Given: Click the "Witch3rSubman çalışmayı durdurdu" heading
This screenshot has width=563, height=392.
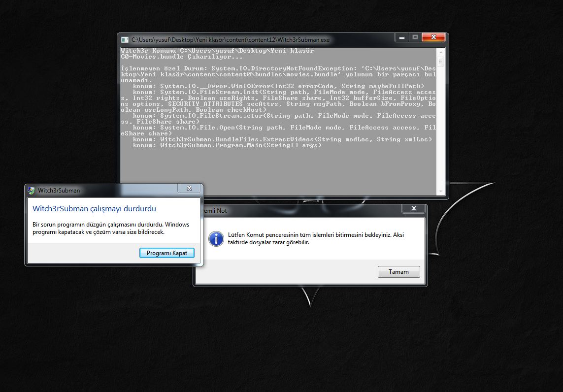Looking at the screenshot, I should (x=95, y=209).
